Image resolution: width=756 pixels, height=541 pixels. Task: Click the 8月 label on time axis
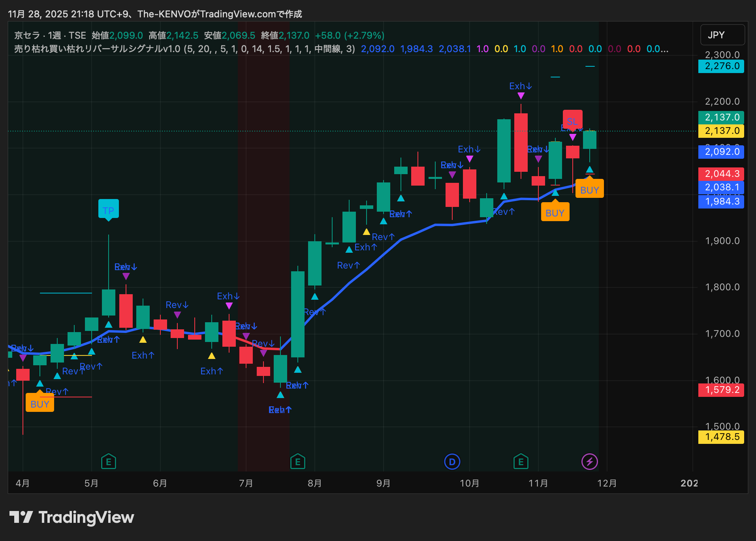pos(315,483)
